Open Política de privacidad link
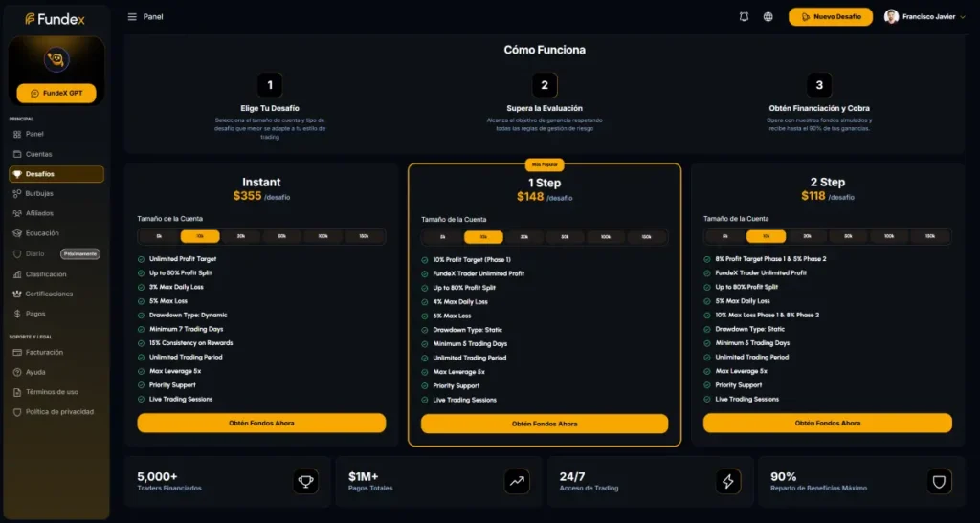980x523 pixels. 56,412
